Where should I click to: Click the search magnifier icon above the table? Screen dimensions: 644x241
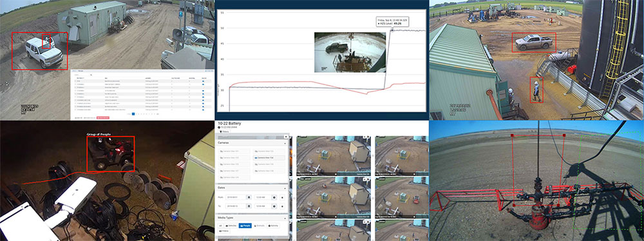91,75
